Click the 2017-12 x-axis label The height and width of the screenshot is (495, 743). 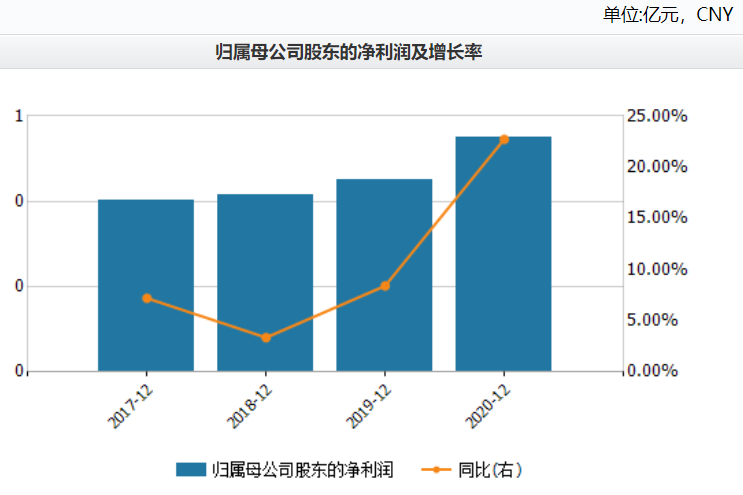pyautogui.click(x=131, y=404)
